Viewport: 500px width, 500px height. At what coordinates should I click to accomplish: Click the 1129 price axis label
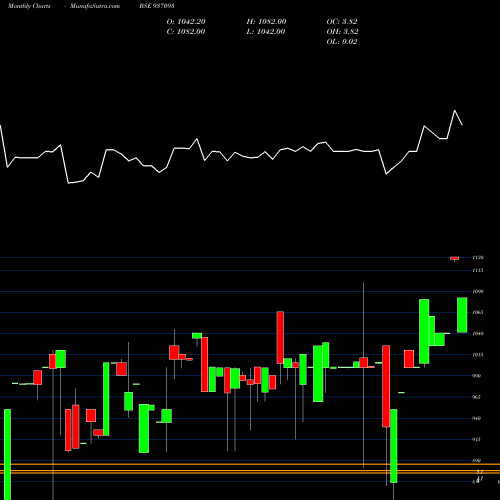[x=478, y=258]
